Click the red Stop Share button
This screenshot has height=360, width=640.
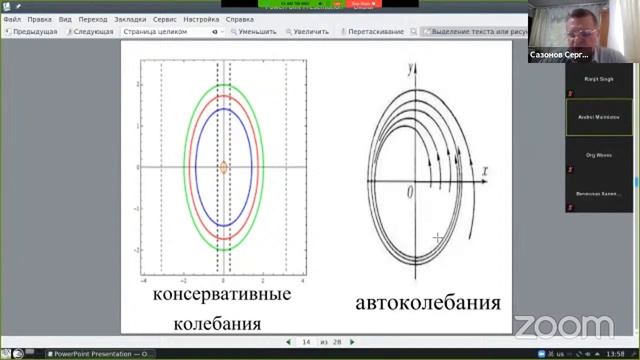[x=363, y=4]
